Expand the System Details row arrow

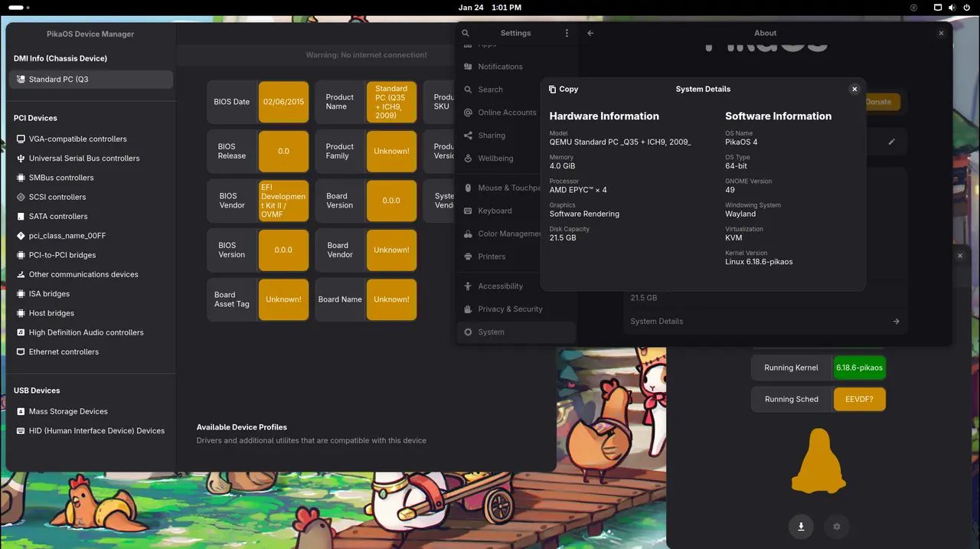(x=896, y=322)
